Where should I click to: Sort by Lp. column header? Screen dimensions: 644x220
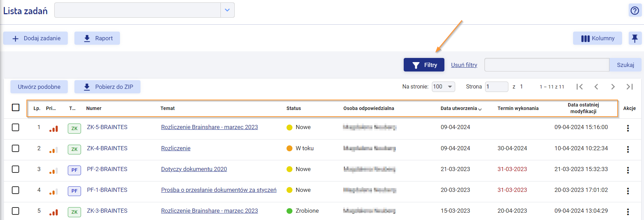[37, 108]
